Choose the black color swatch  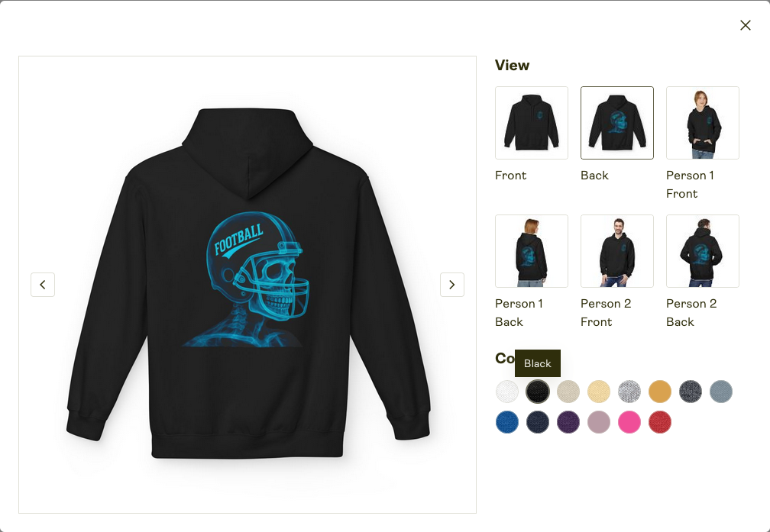538,392
